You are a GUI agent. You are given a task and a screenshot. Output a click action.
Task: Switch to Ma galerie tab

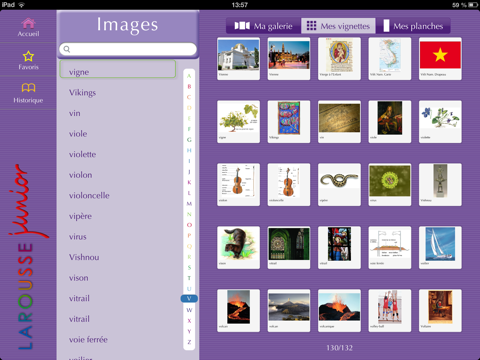pos(263,26)
